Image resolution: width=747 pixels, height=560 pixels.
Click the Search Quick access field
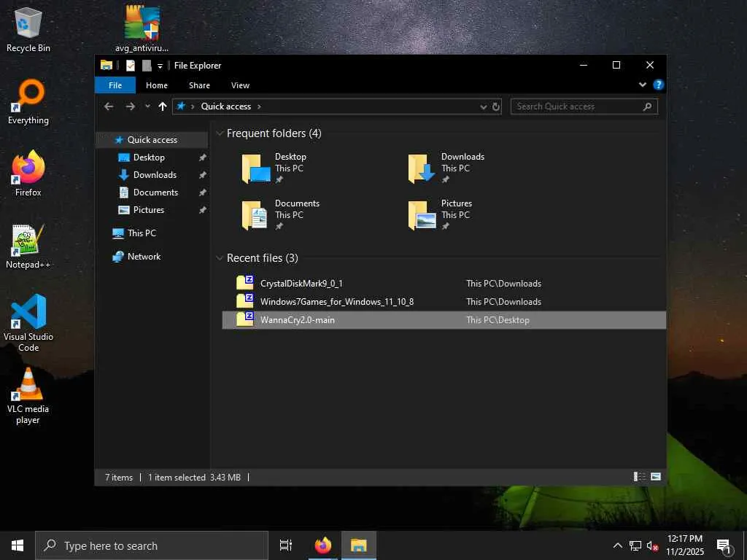click(x=576, y=106)
